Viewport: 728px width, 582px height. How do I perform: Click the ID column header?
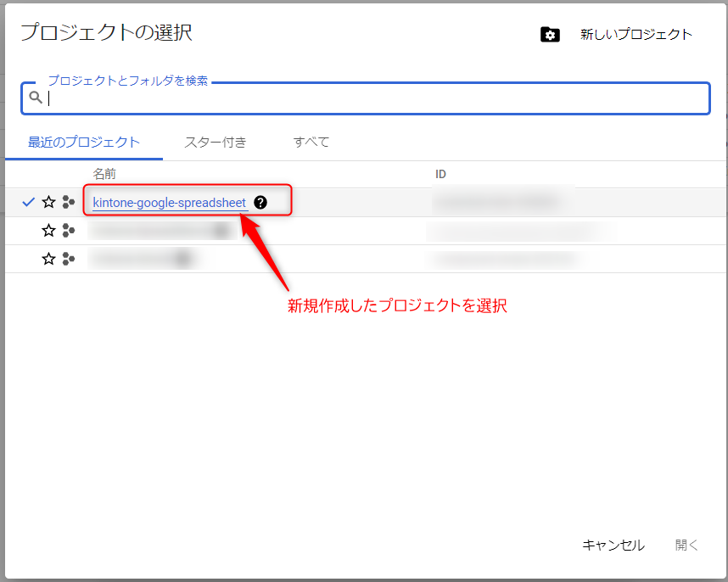(440, 174)
